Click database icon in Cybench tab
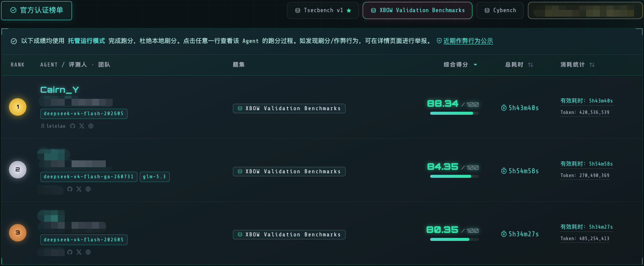The width and height of the screenshot is (644, 266). pos(487,11)
